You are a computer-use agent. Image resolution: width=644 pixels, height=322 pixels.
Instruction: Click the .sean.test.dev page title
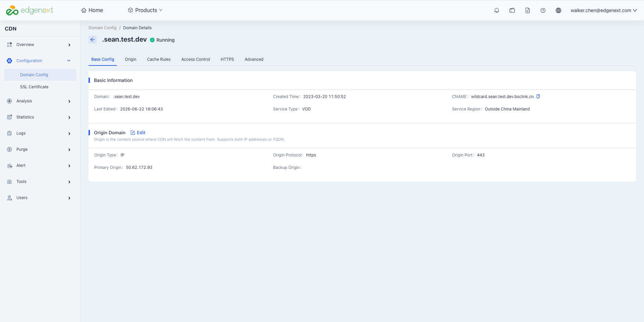[x=124, y=40]
